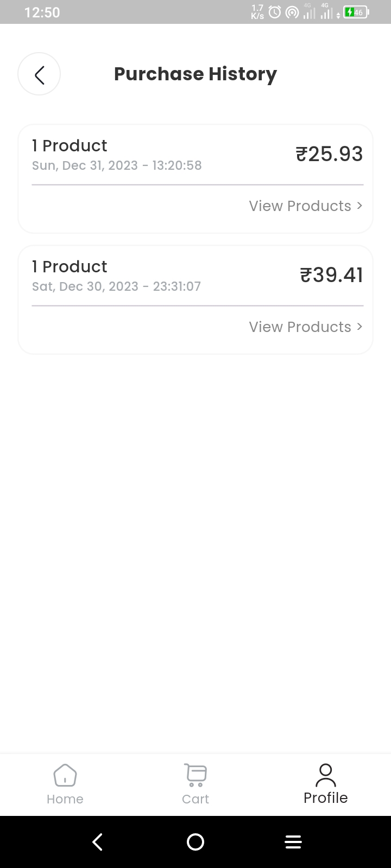This screenshot has width=391, height=868.
Task: Open the Cart icon in bottom bar
Action: coord(195,775)
